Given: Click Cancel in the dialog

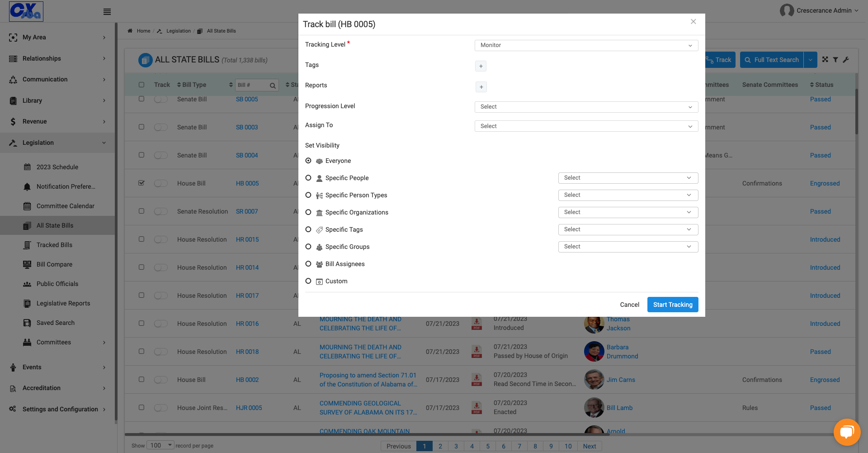Looking at the screenshot, I should (x=629, y=305).
